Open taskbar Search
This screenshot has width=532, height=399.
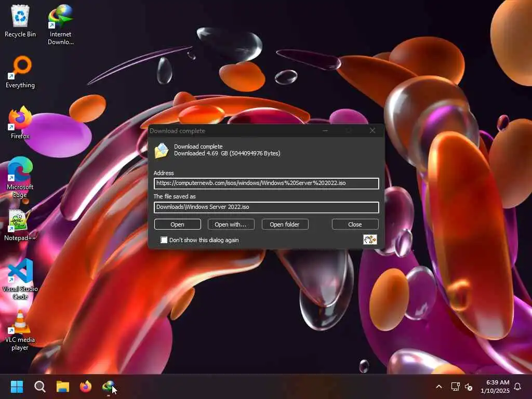pyautogui.click(x=39, y=387)
